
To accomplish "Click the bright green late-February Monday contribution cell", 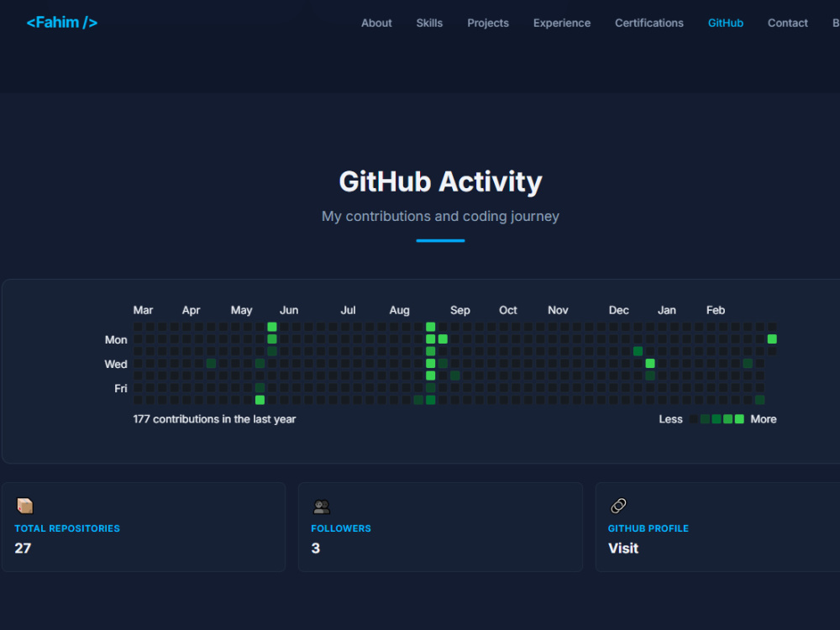I will (x=772, y=339).
